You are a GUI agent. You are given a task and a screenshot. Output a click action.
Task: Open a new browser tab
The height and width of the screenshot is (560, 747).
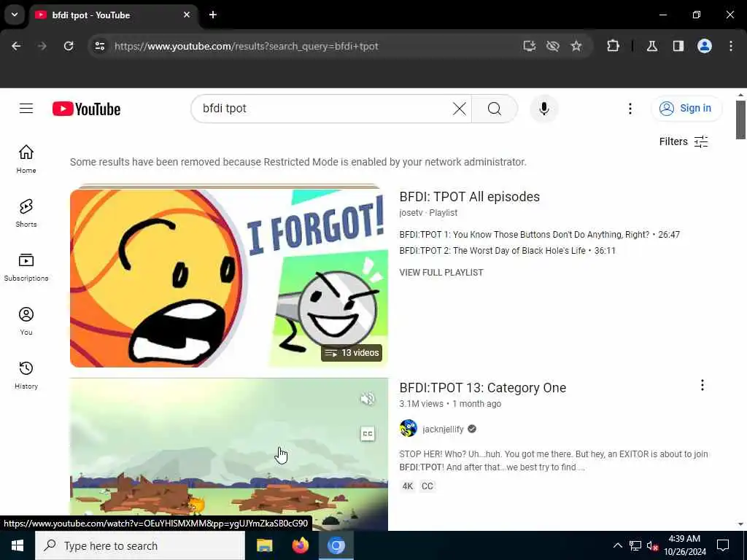click(213, 15)
